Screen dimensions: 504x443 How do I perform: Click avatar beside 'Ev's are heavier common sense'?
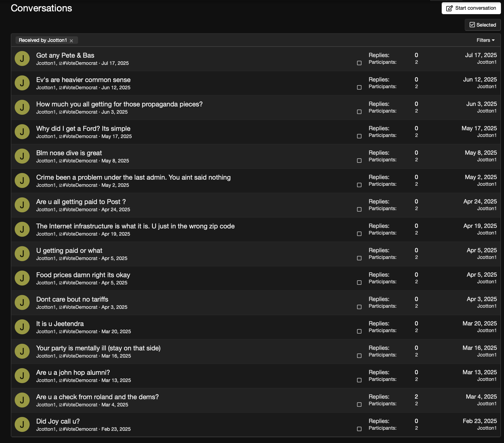pyautogui.click(x=22, y=83)
